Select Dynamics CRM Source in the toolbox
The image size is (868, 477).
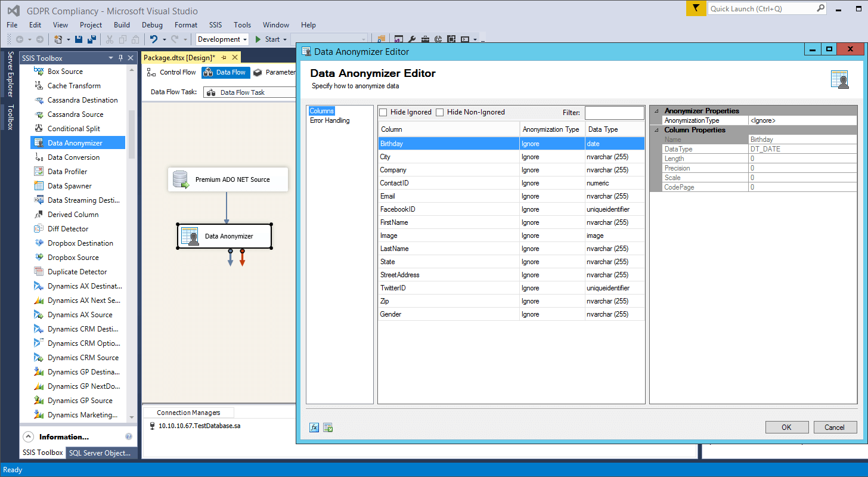coord(78,358)
